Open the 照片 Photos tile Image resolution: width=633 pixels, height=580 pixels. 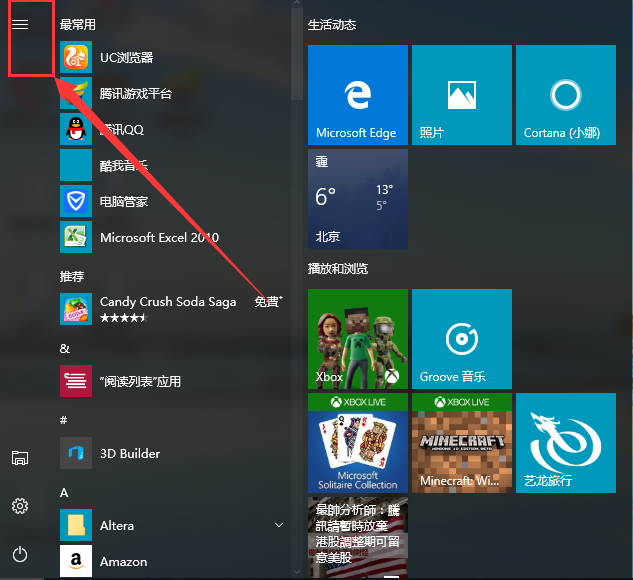pyautogui.click(x=462, y=95)
